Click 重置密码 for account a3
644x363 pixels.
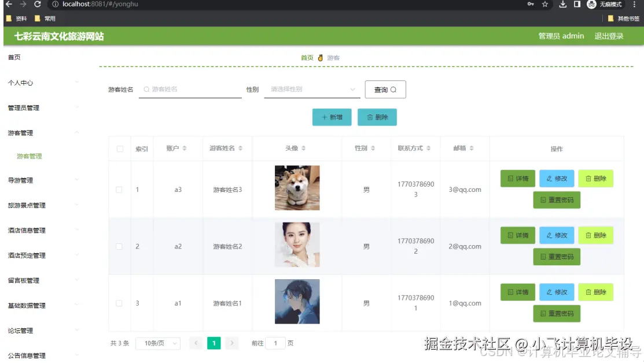coord(557,200)
